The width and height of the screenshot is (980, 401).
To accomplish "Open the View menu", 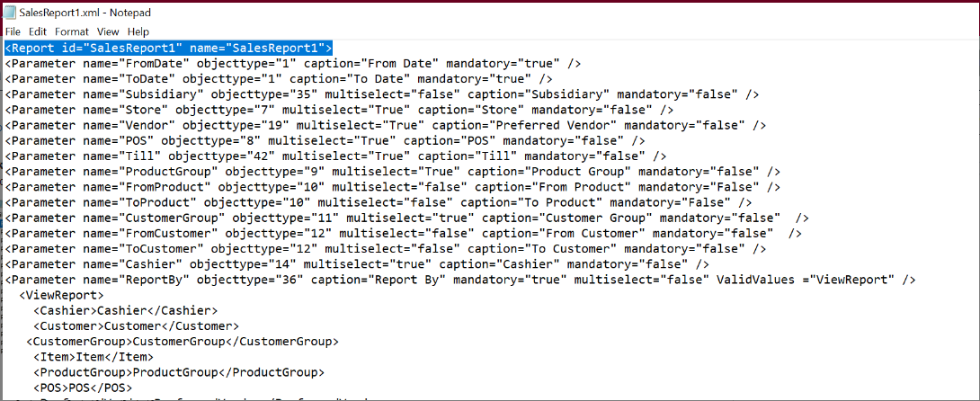I will 108,31.
